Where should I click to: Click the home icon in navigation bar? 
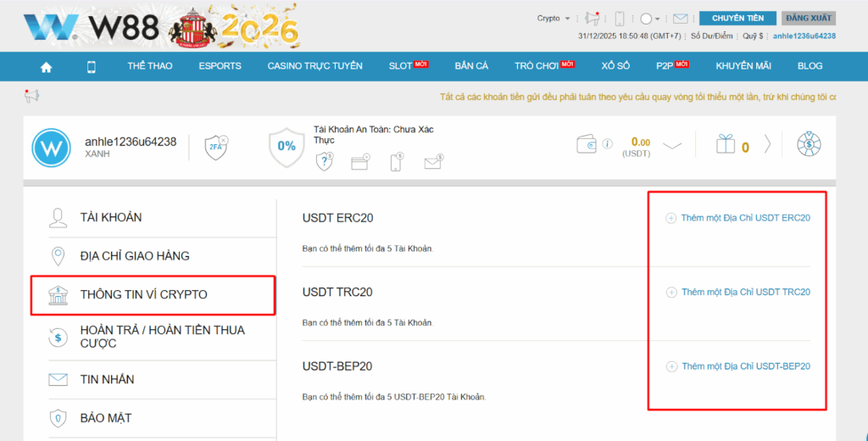tap(46, 67)
